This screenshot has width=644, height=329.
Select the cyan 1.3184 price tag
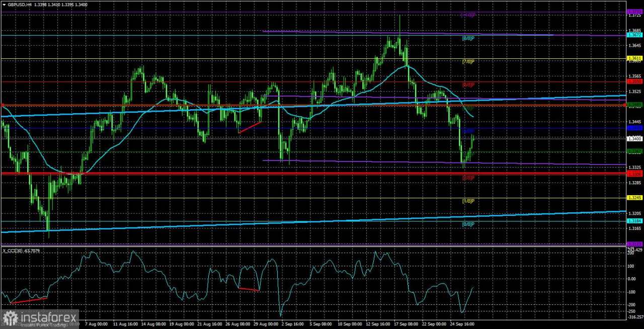(x=634, y=221)
